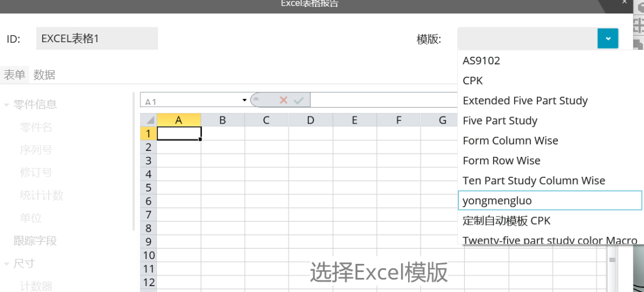Viewport: 644px width, 292px height.
Task: Choose Form Column Wise template
Action: tap(550, 140)
